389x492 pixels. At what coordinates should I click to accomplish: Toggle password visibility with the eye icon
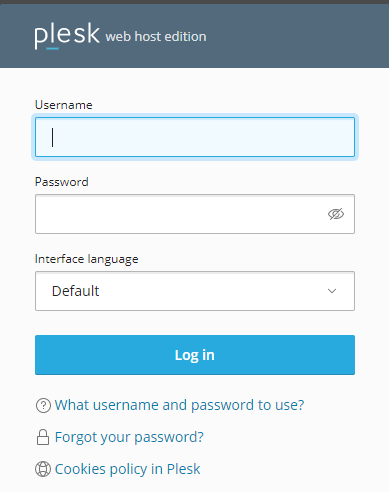pyautogui.click(x=336, y=214)
